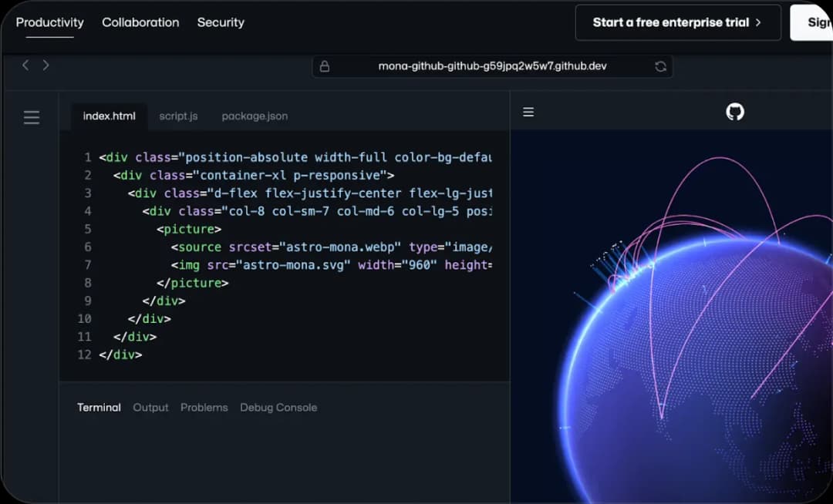Click the forward arrow in the browser bar

[46, 66]
